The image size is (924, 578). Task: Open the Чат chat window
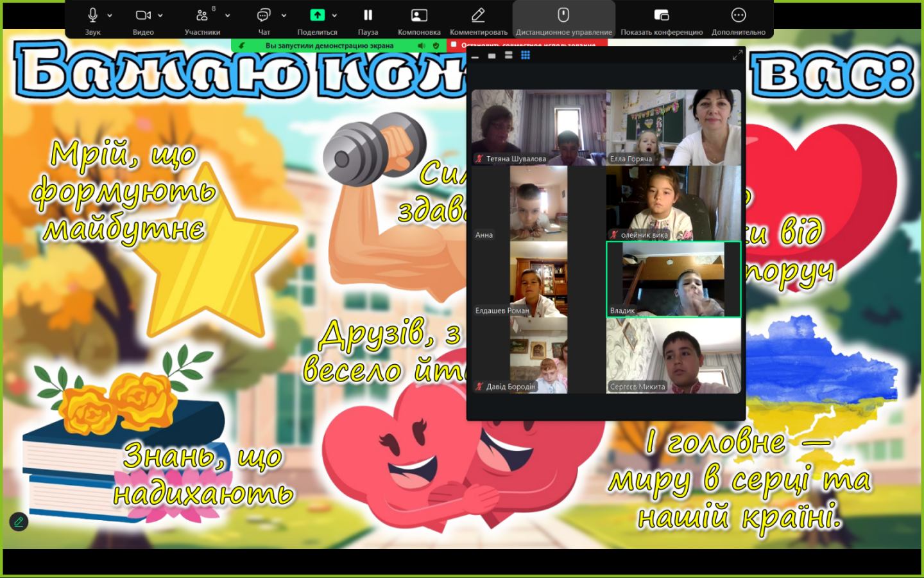click(x=263, y=15)
